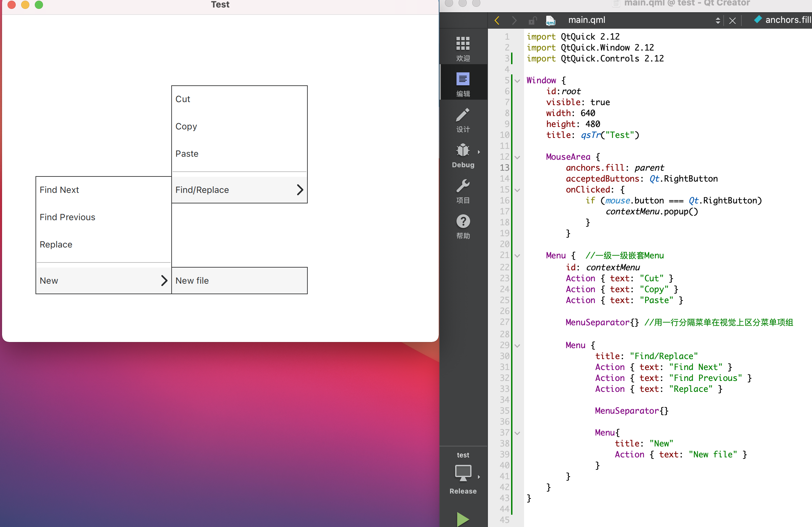The image size is (812, 527).
Task: Fold the contextMenu Menu block at line 21
Action: [x=517, y=256]
